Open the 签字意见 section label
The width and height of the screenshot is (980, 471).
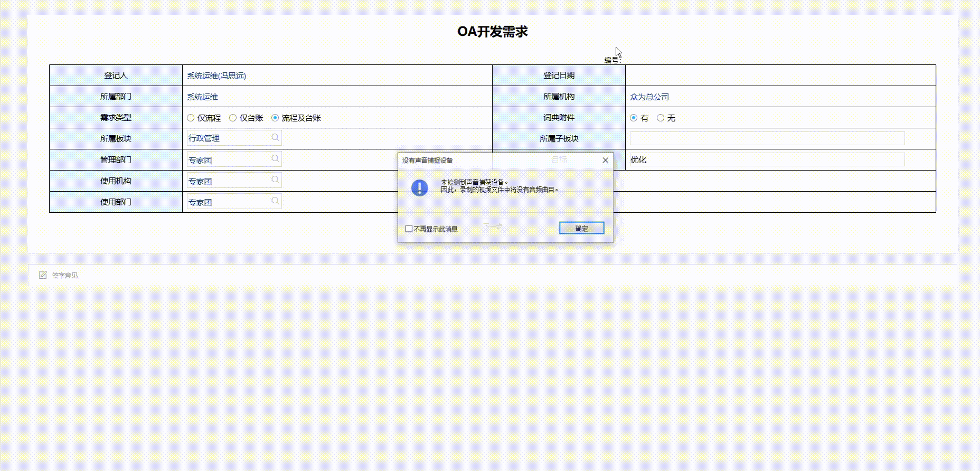click(64, 276)
